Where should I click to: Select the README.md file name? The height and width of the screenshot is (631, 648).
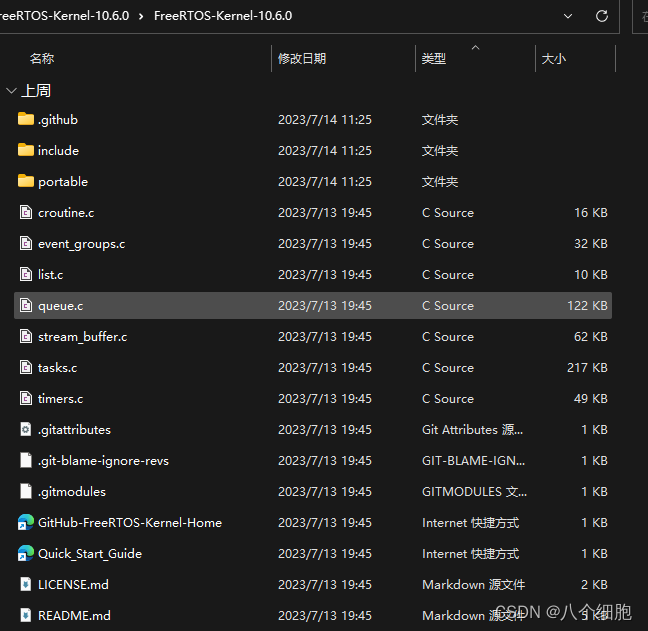tap(74, 615)
